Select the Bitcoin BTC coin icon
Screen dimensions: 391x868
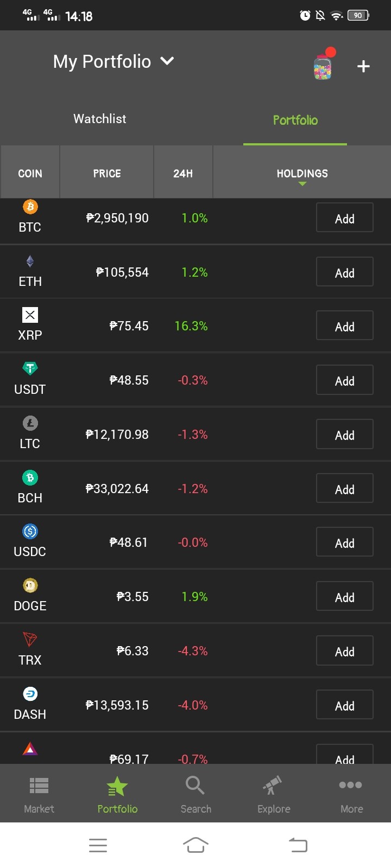30,207
